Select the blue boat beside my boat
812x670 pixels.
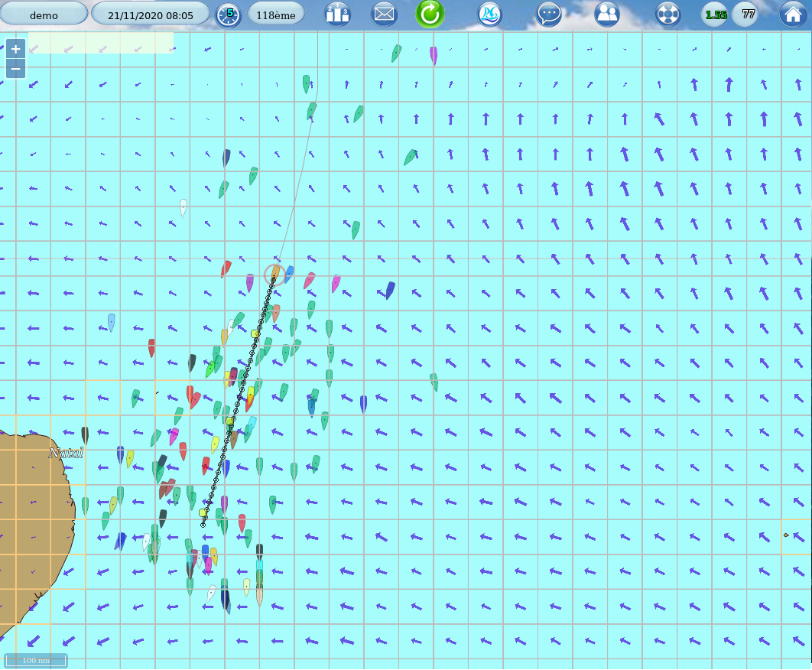(x=289, y=274)
